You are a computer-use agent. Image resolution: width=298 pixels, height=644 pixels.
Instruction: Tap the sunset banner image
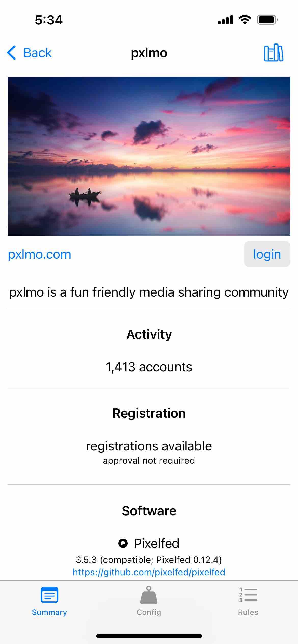[149, 156]
